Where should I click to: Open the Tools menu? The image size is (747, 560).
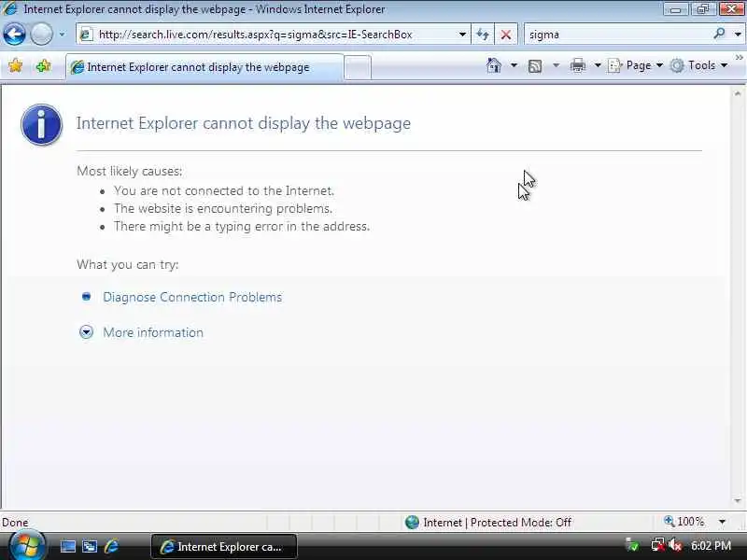pos(698,65)
